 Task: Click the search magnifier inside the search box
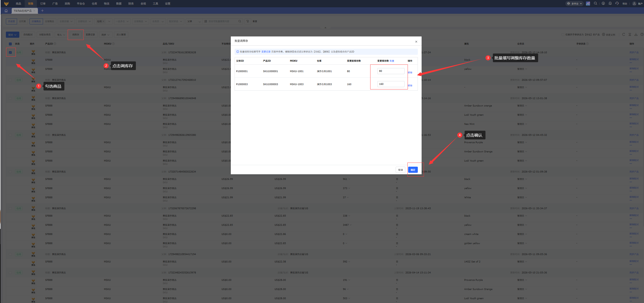pyautogui.click(x=240, y=21)
